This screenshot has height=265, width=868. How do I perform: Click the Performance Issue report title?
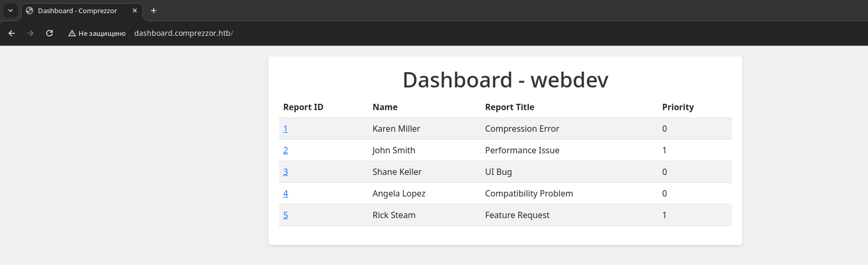tap(522, 150)
